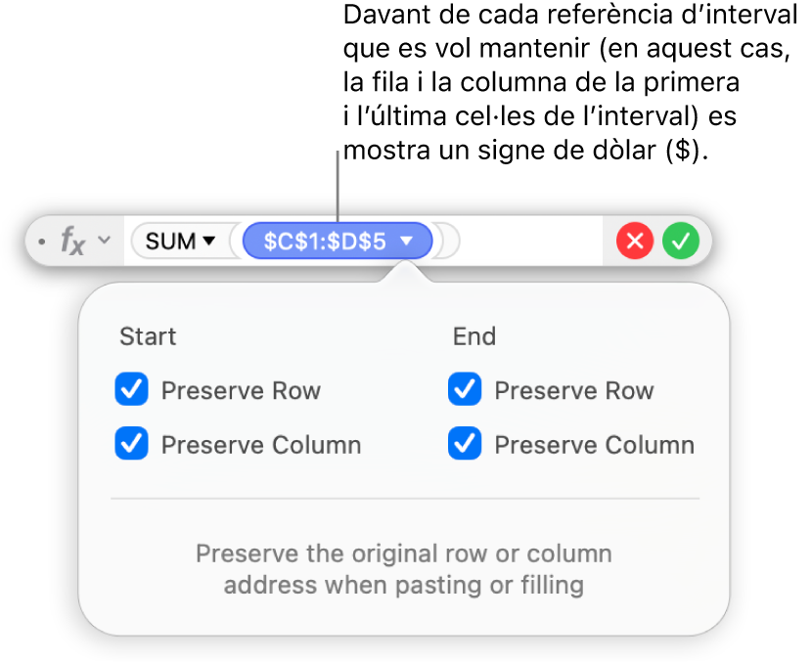Toggle the Start Preserve Column checkbox

click(131, 445)
